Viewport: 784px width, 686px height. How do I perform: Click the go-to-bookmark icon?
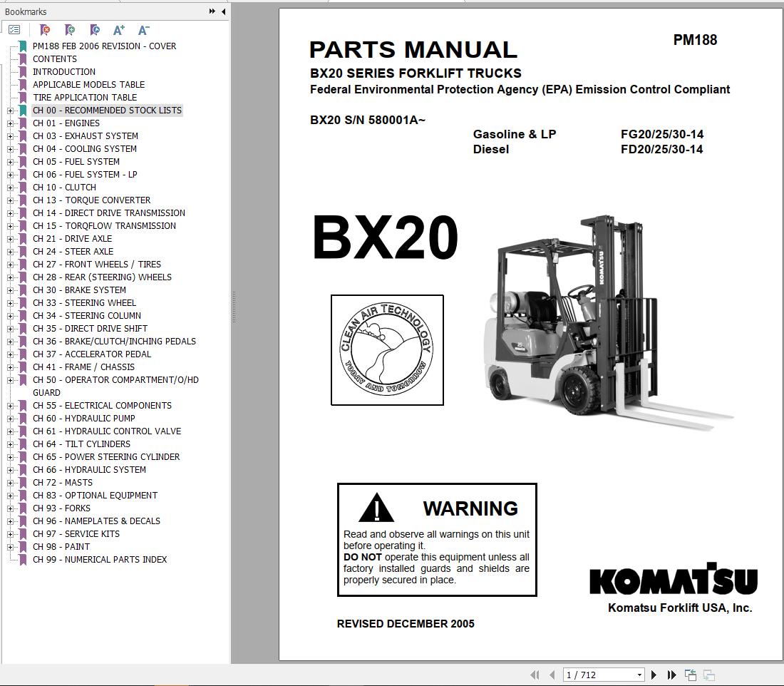click(93, 30)
